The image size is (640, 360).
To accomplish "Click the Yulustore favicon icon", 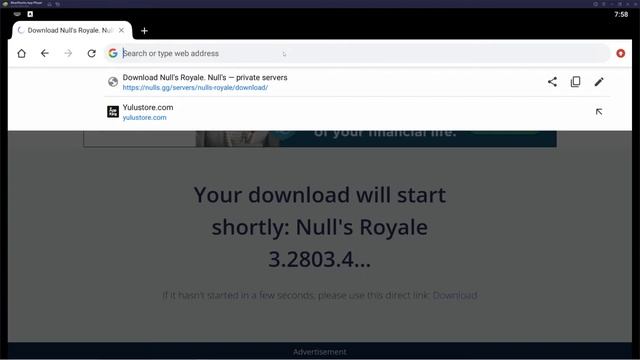I will click(113, 111).
